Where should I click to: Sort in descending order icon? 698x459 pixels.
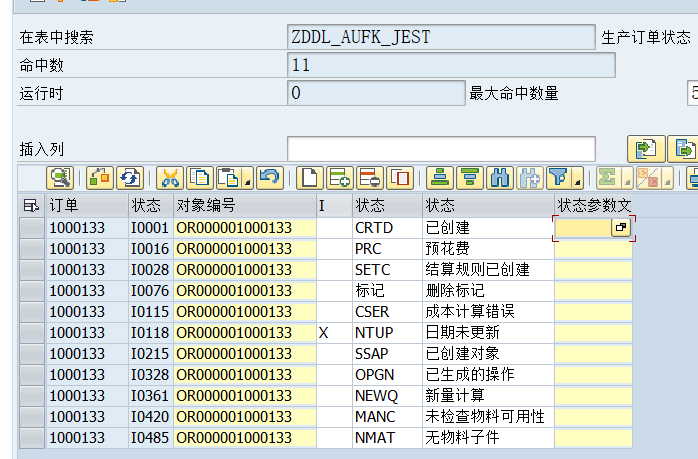click(x=470, y=179)
